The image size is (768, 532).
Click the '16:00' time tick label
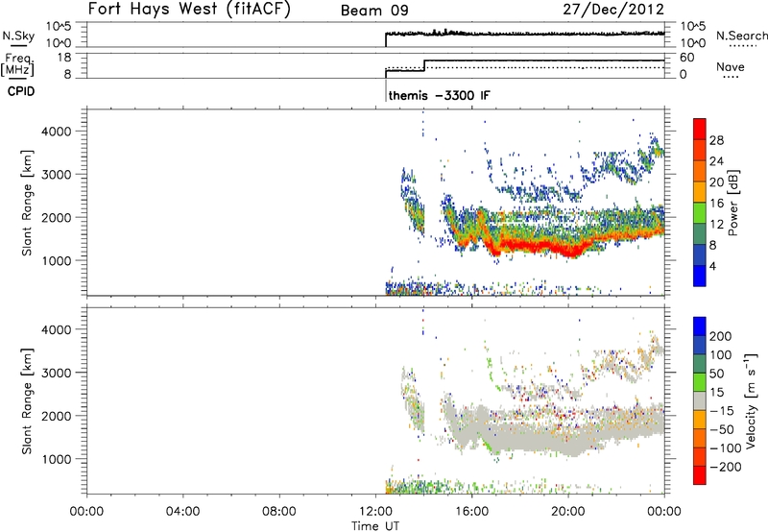[471, 512]
